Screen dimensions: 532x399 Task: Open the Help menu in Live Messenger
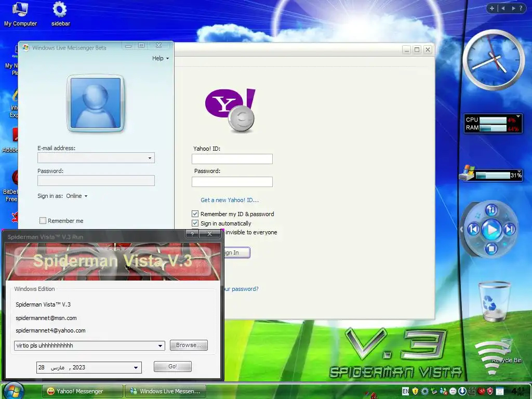point(160,58)
